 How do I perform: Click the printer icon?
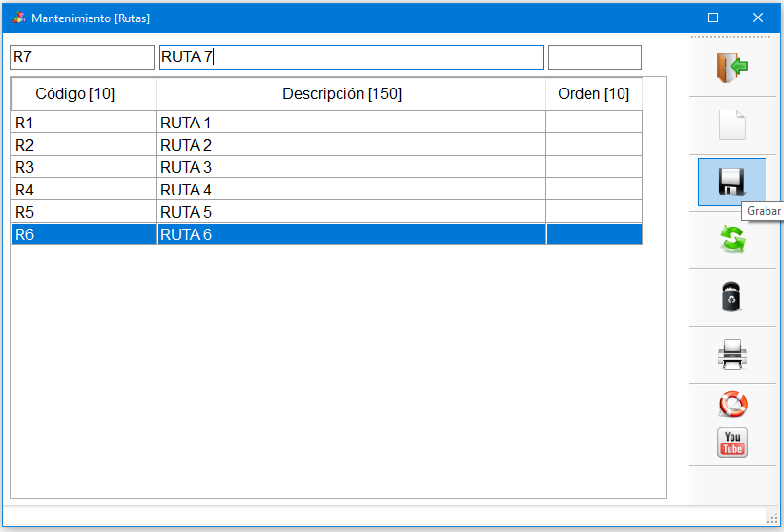click(732, 354)
